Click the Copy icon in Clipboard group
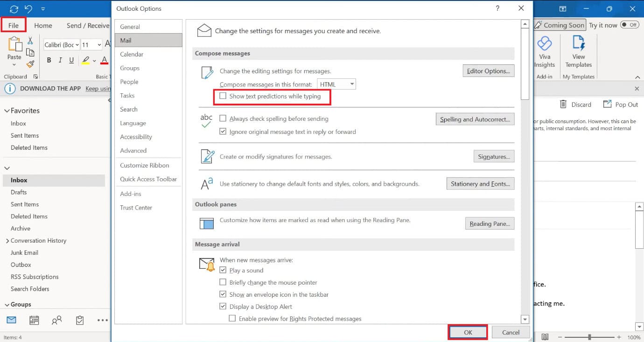Image resolution: width=644 pixels, height=342 pixels. click(30, 52)
